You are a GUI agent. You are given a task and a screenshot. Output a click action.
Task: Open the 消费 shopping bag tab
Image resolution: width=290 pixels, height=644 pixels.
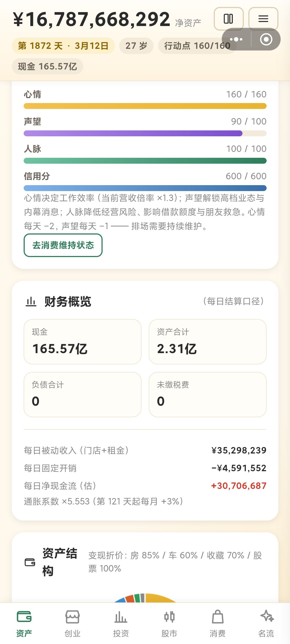coord(218,624)
